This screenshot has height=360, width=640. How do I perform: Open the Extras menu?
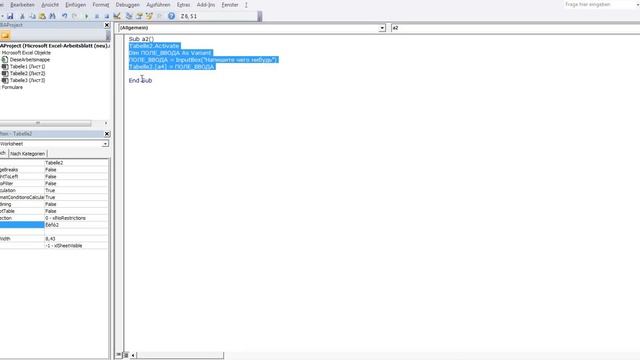(x=184, y=5)
